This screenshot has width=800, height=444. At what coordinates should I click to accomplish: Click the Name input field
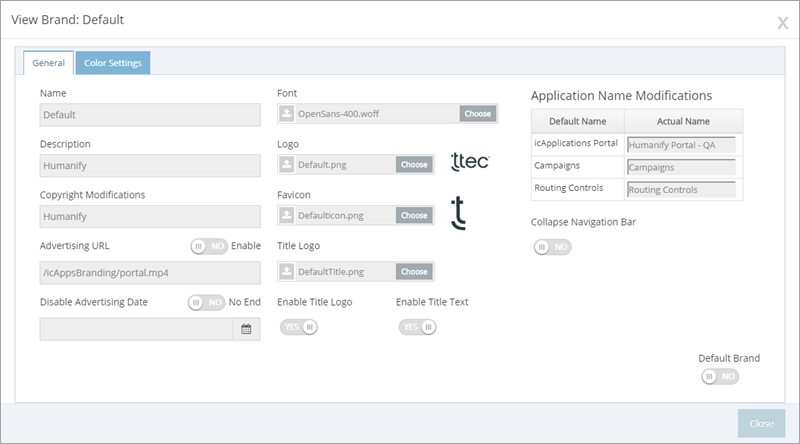click(x=150, y=115)
